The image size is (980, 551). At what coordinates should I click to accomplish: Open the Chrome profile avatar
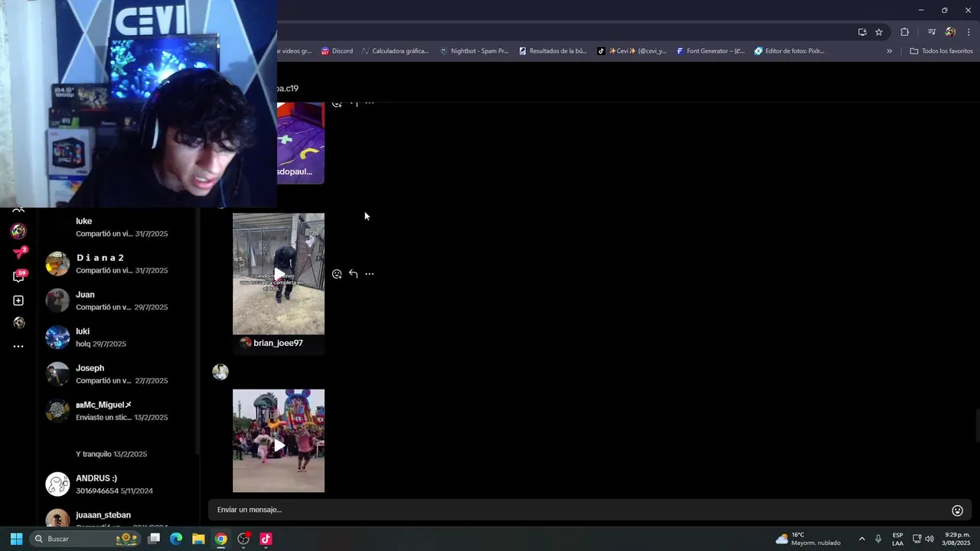tap(950, 32)
